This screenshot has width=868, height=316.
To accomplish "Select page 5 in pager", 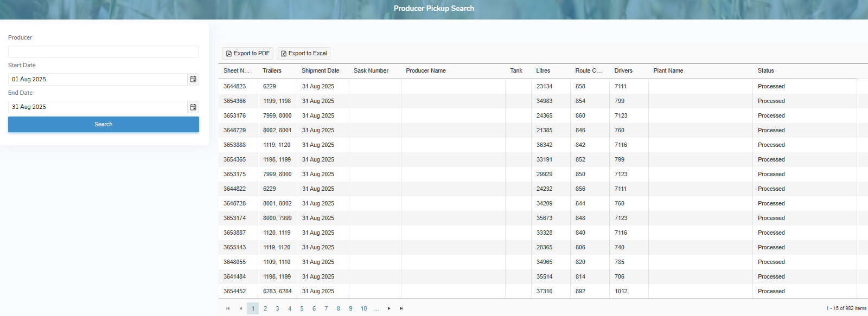I will coord(302,308).
